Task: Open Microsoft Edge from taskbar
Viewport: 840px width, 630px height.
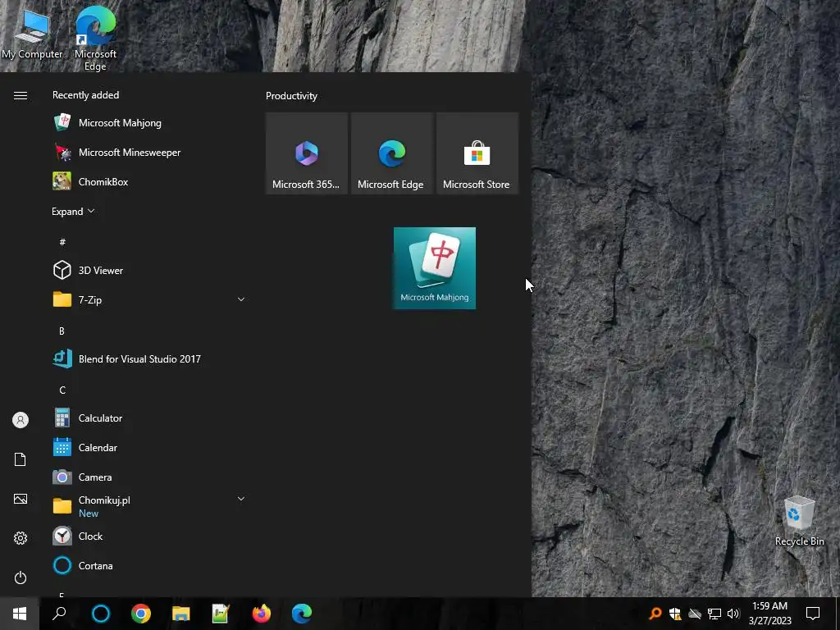Action: [x=302, y=614]
